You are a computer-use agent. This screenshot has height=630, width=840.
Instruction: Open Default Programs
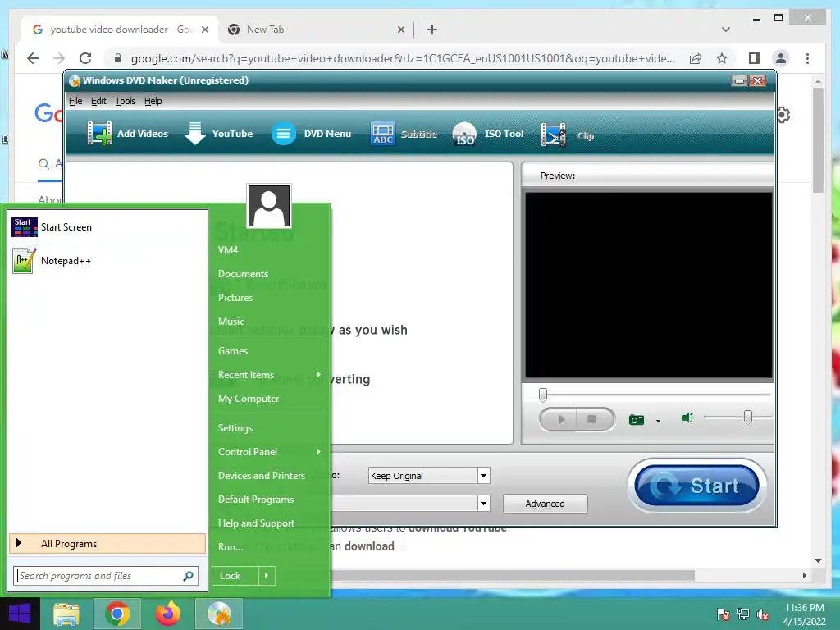click(256, 500)
